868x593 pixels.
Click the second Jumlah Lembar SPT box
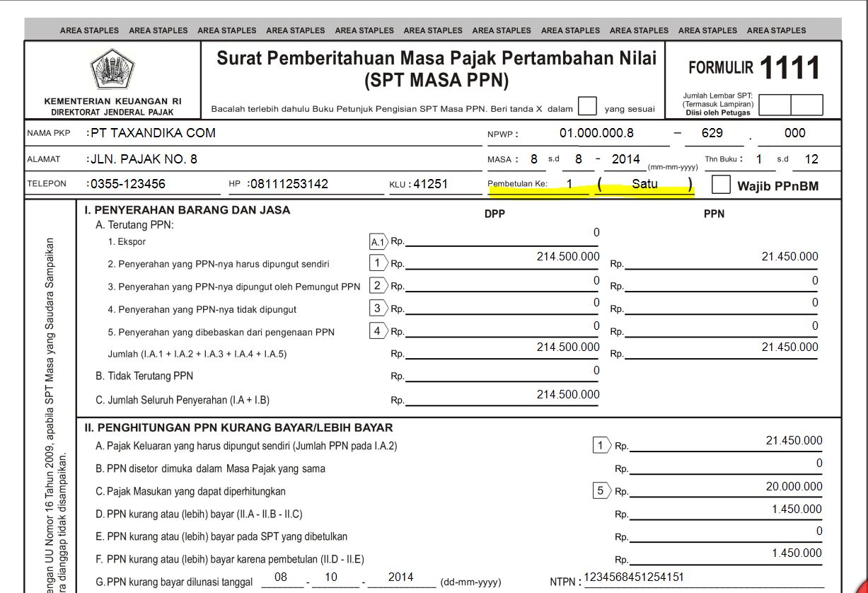[x=806, y=105]
